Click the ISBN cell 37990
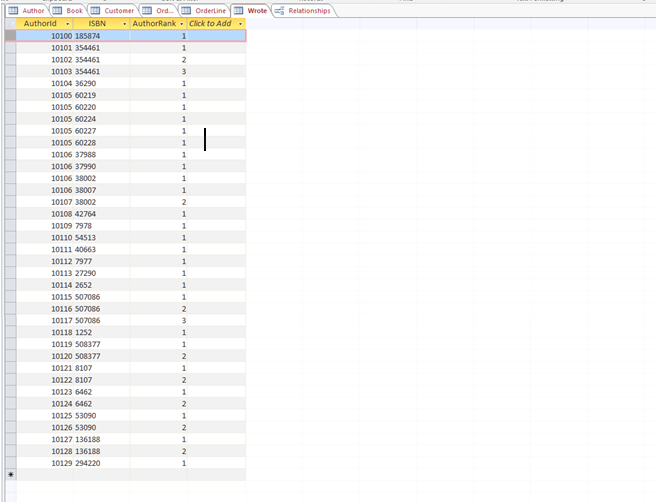Image resolution: width=656 pixels, height=502 pixels. tap(102, 166)
